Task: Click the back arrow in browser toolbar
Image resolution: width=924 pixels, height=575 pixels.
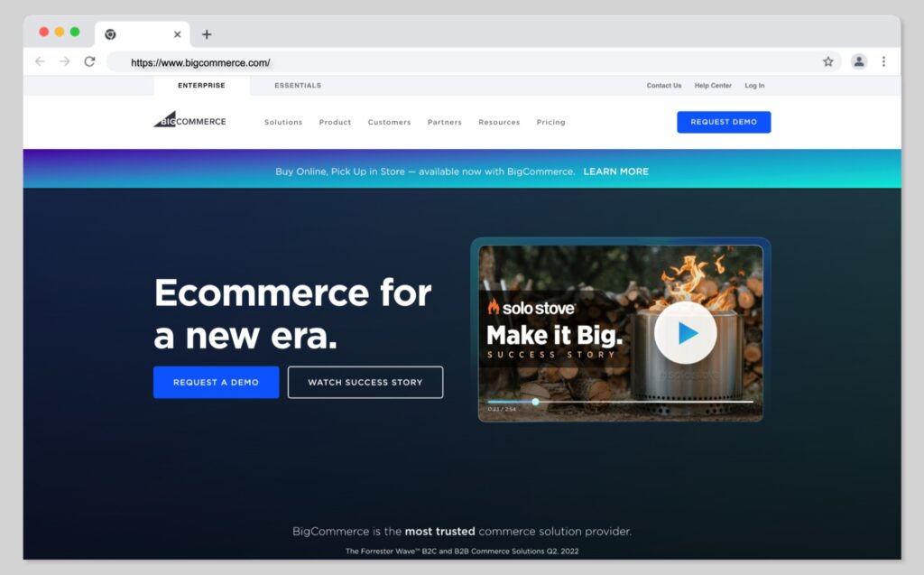Action: click(x=40, y=61)
